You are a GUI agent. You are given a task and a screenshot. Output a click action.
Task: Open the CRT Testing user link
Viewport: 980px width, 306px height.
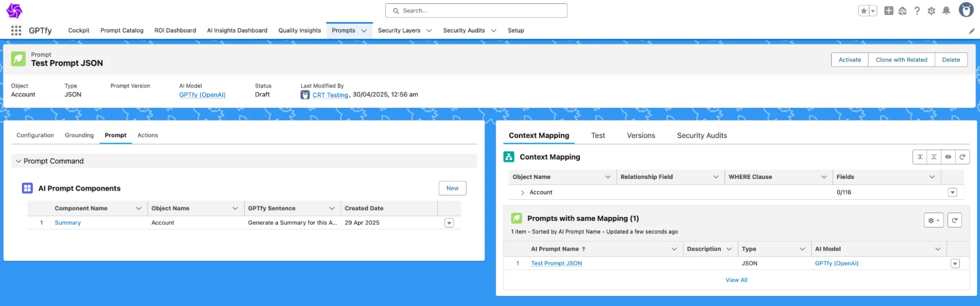tap(330, 95)
